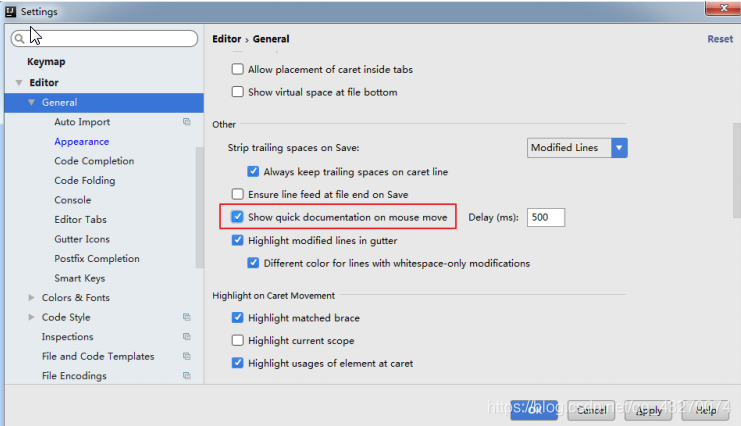Toggle Different color for whitespace-only modifications

pyautogui.click(x=253, y=263)
